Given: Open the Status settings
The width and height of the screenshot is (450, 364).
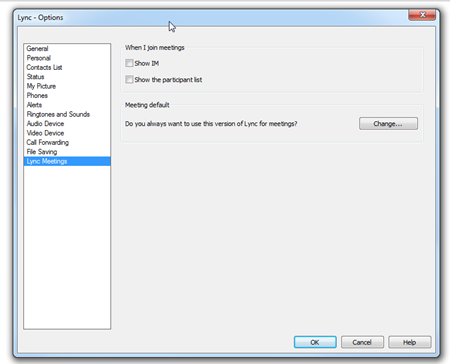Looking at the screenshot, I should tap(67, 77).
